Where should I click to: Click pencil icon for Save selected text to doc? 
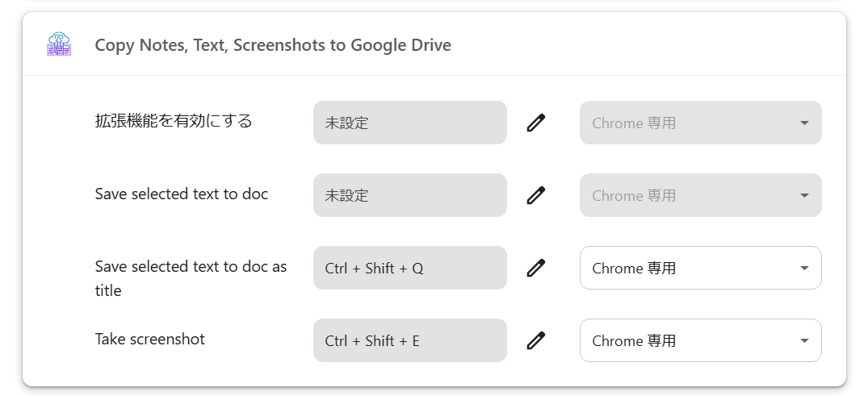pyautogui.click(x=536, y=195)
